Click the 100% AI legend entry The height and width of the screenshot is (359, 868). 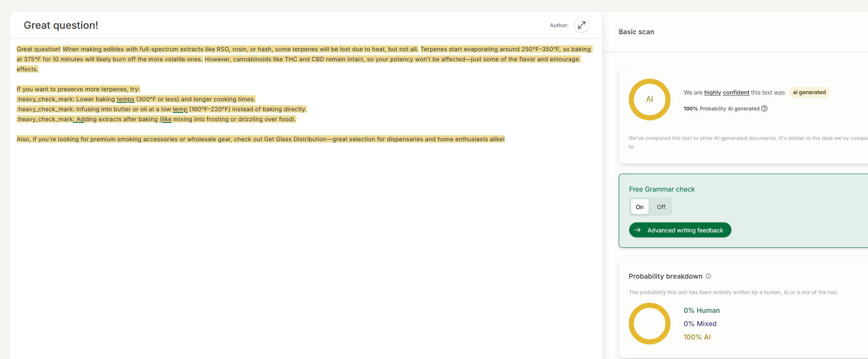(697, 337)
